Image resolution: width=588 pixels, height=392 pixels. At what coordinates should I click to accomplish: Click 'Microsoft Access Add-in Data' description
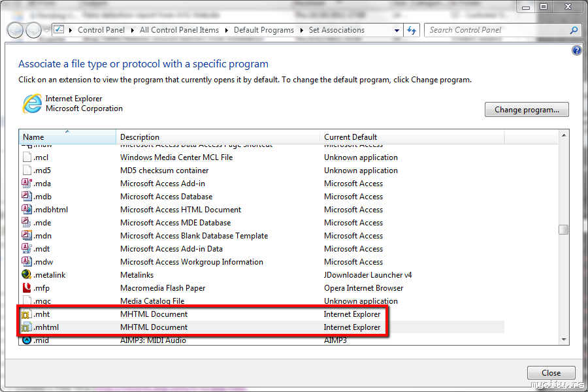171,249
